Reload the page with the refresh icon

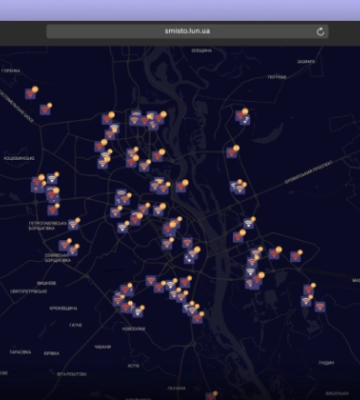(x=320, y=31)
